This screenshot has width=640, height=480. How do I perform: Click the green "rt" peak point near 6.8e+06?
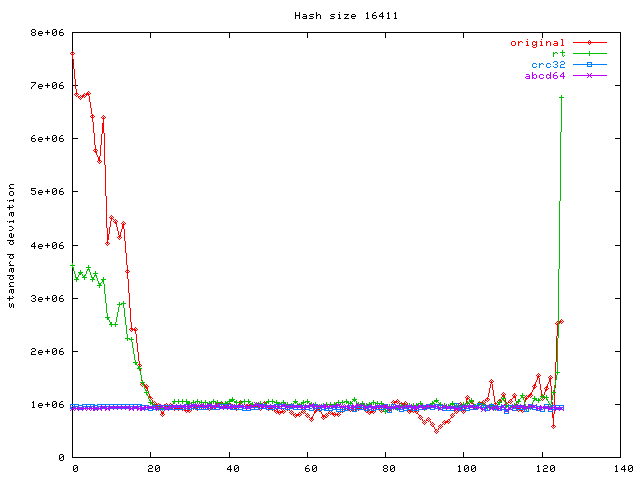click(x=562, y=97)
